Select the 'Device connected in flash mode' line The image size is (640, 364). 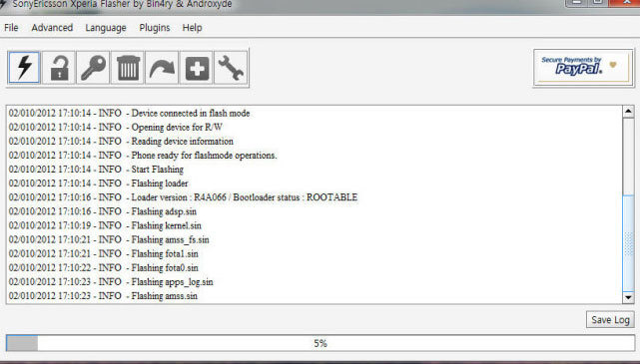(130, 114)
